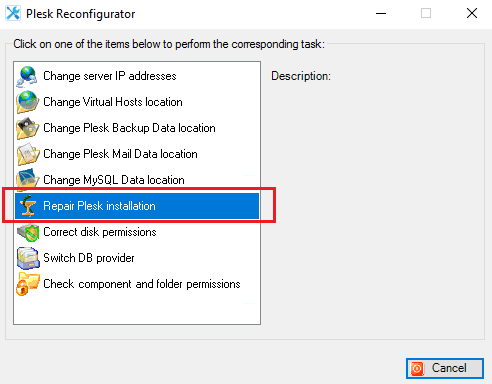Click the globe icon for server IP addresses

[27, 76]
